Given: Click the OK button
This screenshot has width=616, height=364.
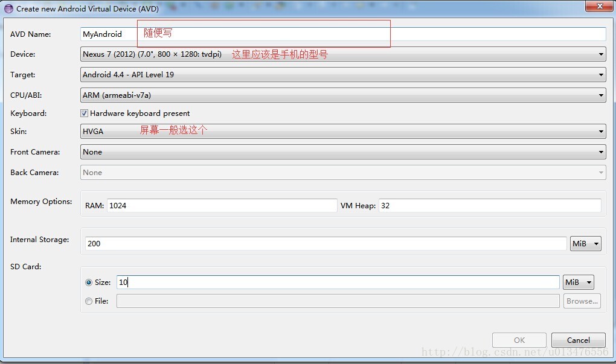Looking at the screenshot, I should pyautogui.click(x=519, y=340).
